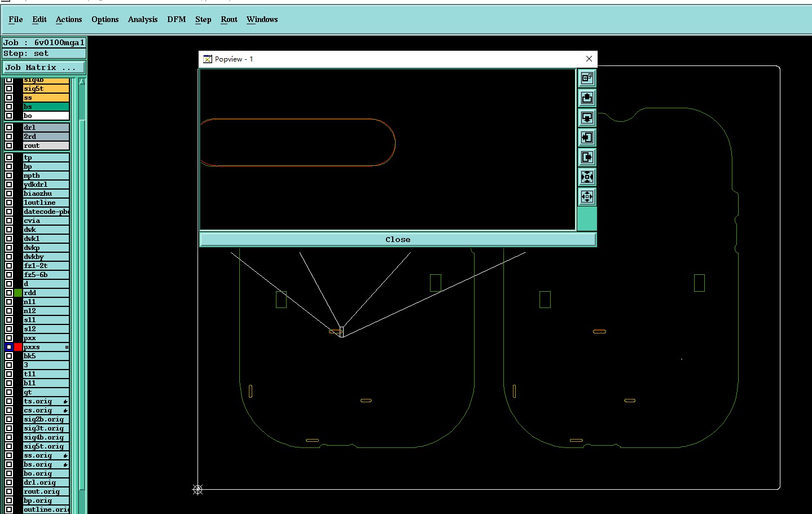Viewport: 812px width, 514px height.
Task: Click the green swatch of rdd layer
Action: pos(18,293)
